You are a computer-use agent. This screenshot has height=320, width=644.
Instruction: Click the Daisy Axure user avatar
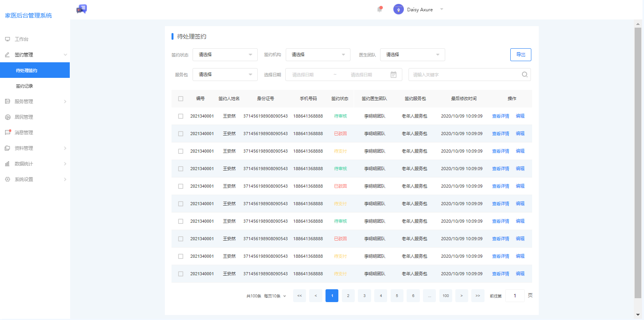click(x=398, y=9)
